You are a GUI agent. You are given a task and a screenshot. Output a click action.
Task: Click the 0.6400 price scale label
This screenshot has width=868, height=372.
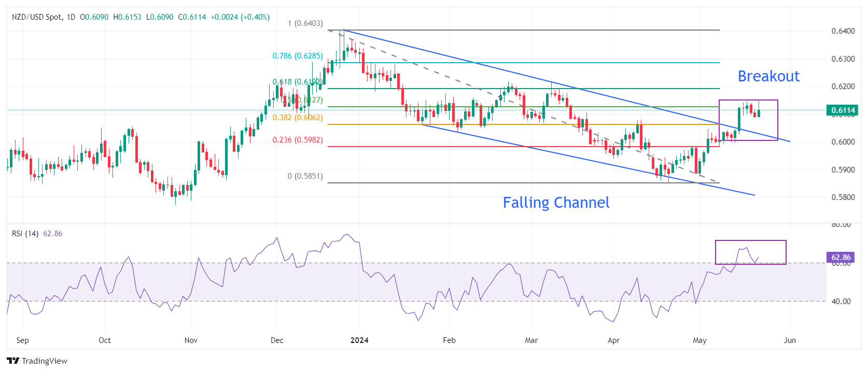[x=843, y=31]
